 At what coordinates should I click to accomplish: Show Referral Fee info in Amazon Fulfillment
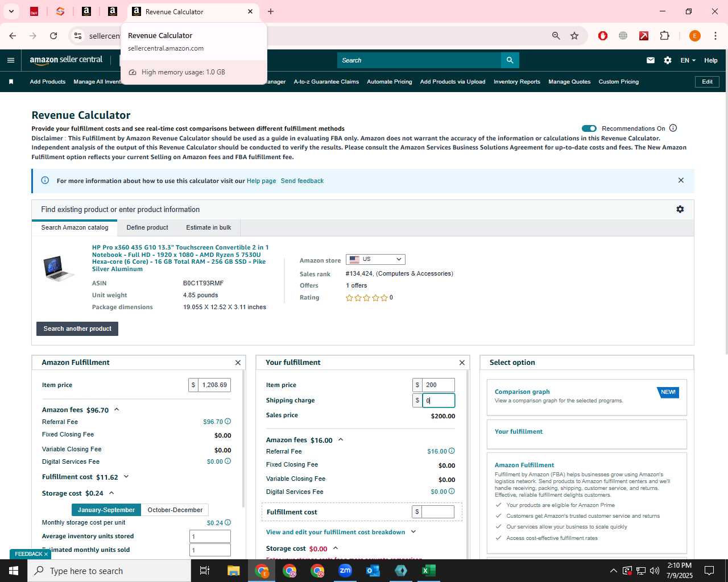pyautogui.click(x=228, y=421)
